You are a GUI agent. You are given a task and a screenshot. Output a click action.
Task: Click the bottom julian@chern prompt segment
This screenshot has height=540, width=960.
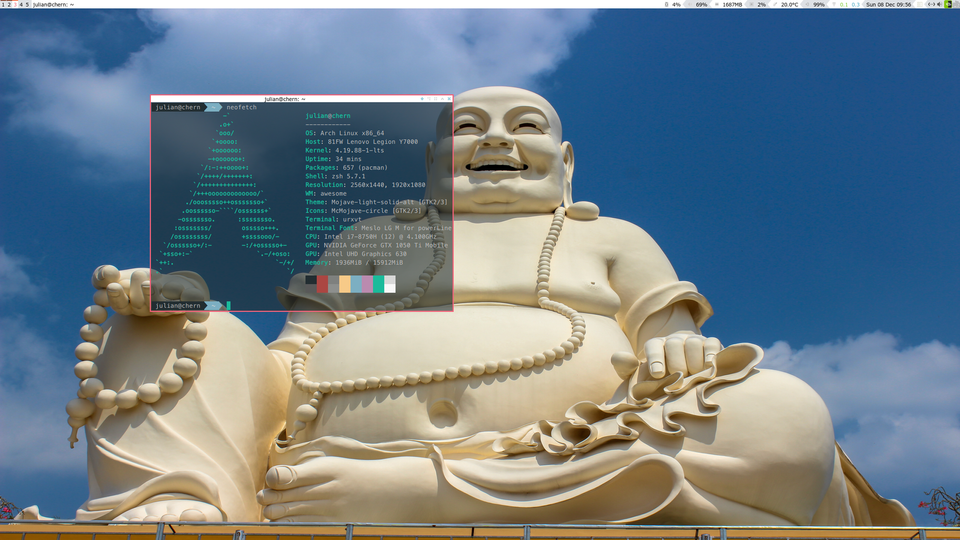pyautogui.click(x=178, y=306)
